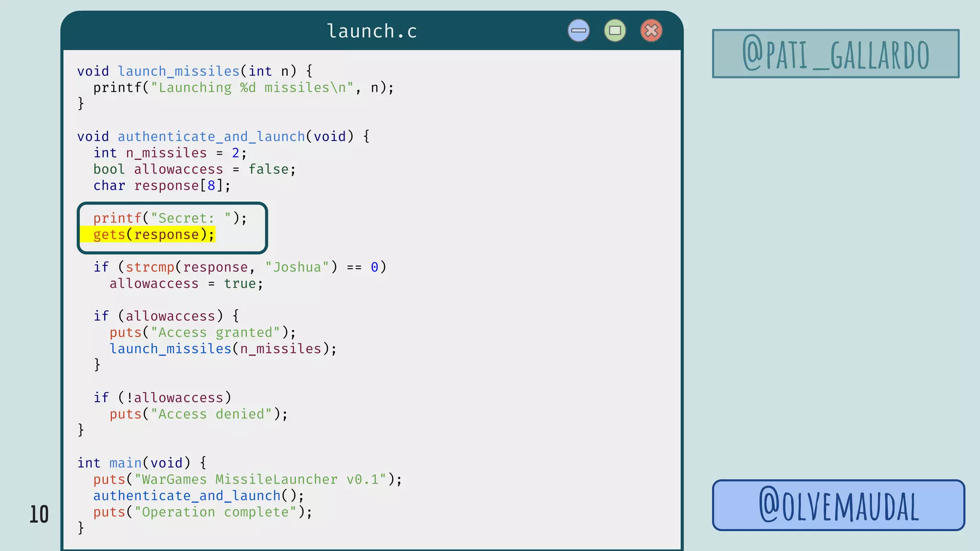Click the puts("Access denied"); line

199,414
